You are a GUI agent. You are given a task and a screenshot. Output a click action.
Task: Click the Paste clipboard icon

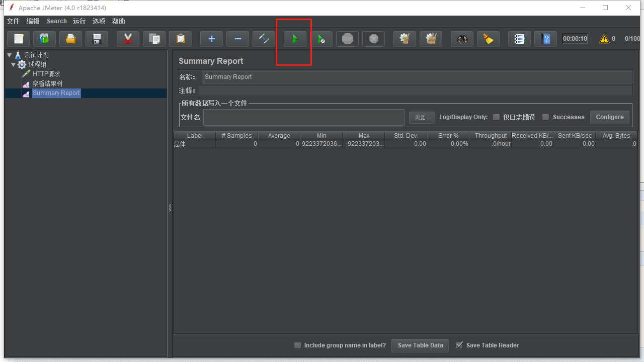[181, 39]
